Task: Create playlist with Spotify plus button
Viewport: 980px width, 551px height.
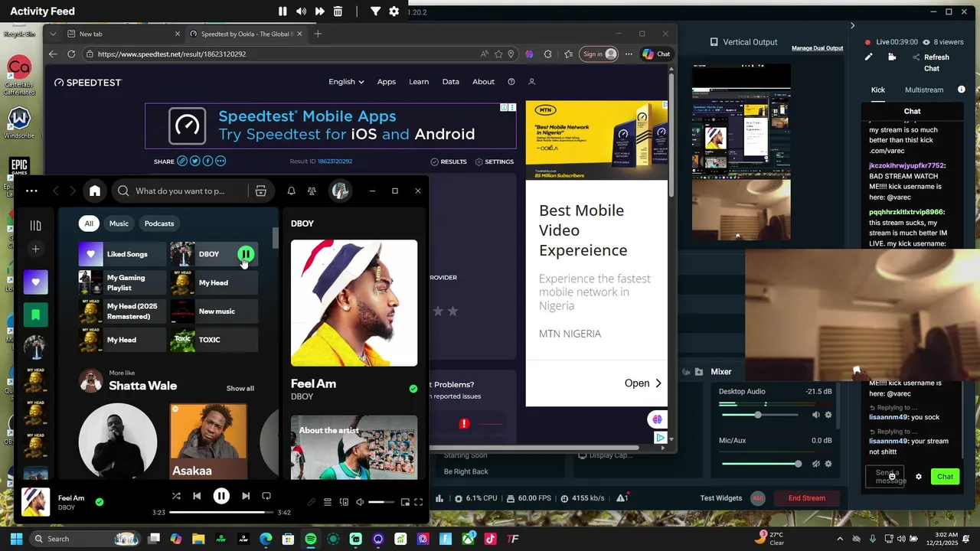Action: point(35,249)
